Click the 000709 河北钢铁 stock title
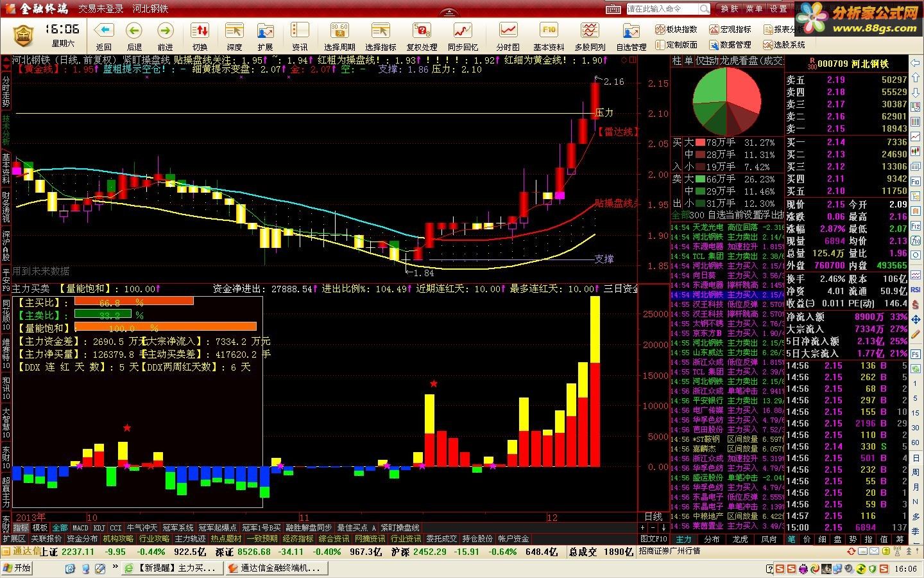The height and width of the screenshot is (578, 924). click(x=853, y=64)
